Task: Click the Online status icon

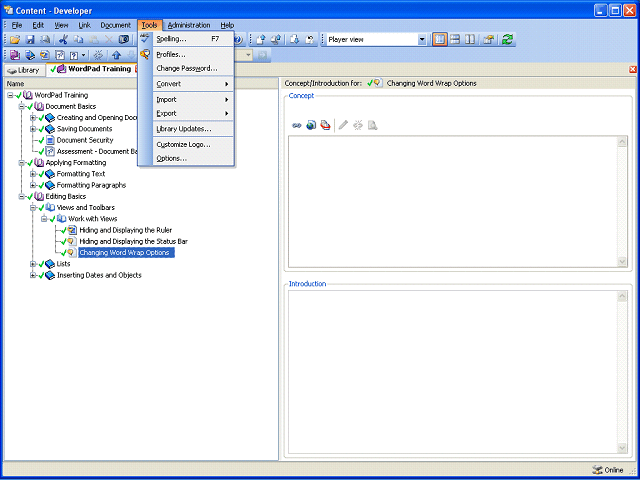Action: point(597,470)
